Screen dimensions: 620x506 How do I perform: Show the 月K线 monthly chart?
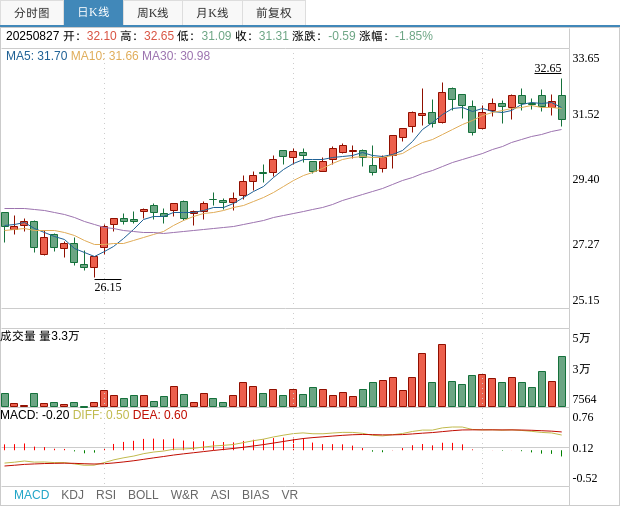[x=212, y=13]
